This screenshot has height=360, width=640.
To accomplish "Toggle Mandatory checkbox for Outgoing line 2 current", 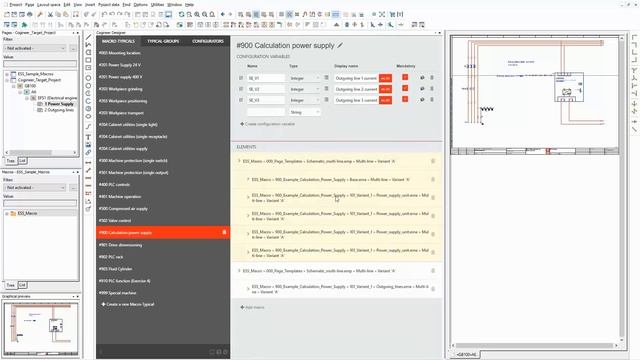I will pos(405,88).
